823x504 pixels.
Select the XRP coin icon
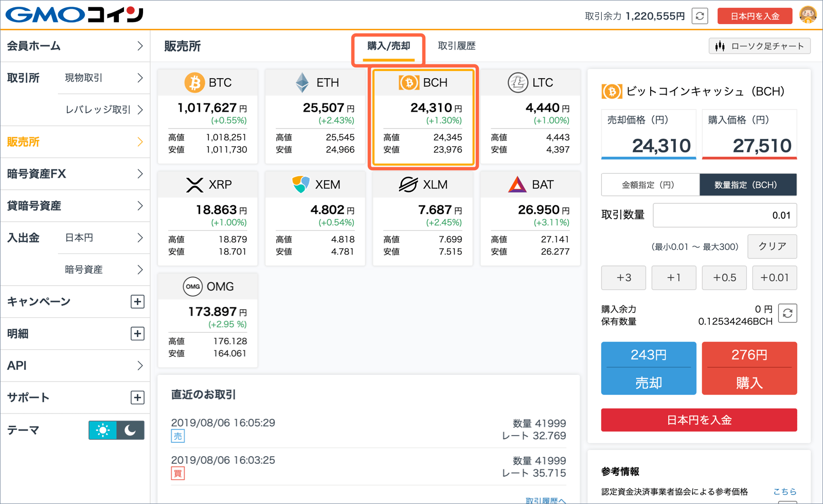194,185
